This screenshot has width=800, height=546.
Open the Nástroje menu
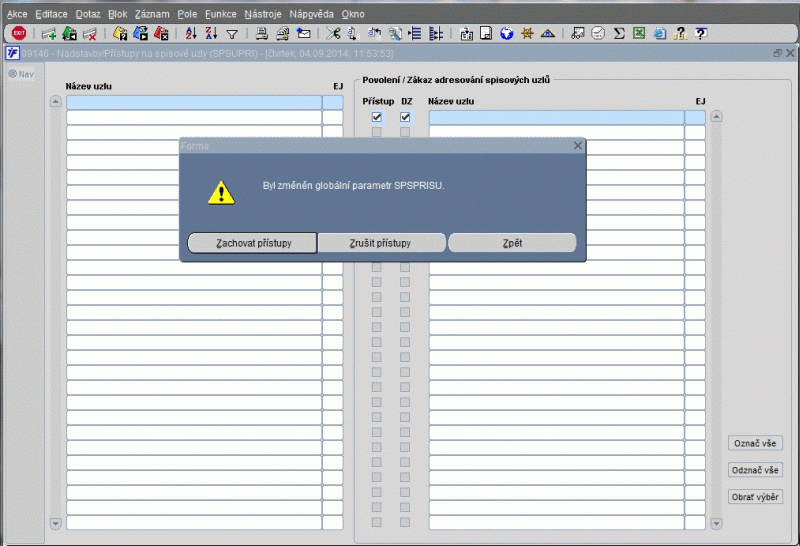click(263, 14)
